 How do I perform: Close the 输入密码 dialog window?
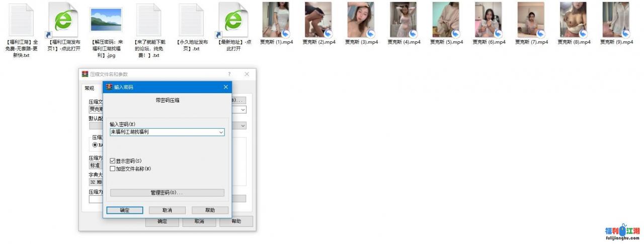point(225,87)
